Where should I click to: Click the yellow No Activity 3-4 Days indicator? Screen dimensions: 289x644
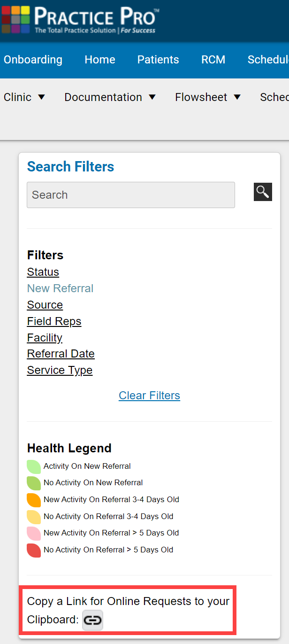[x=33, y=517]
